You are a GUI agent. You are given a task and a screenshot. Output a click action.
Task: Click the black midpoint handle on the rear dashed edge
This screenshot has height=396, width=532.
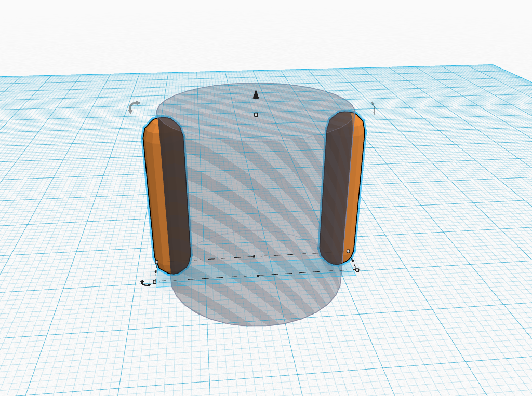254,257
